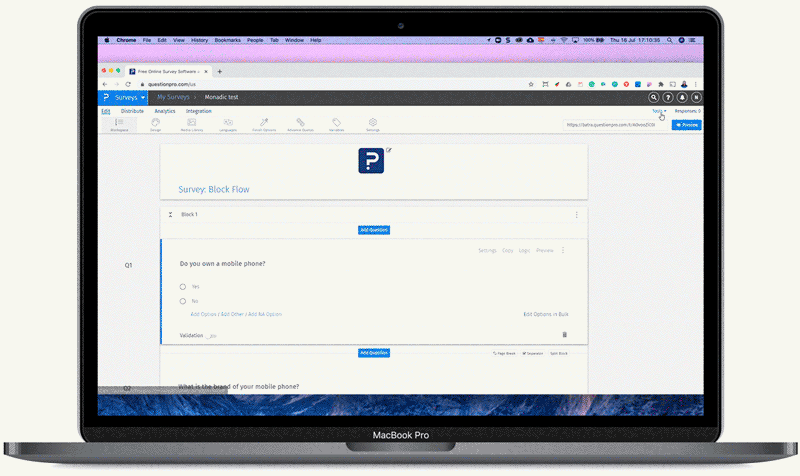Open the survey Settings gear icon

pyautogui.click(x=372, y=124)
